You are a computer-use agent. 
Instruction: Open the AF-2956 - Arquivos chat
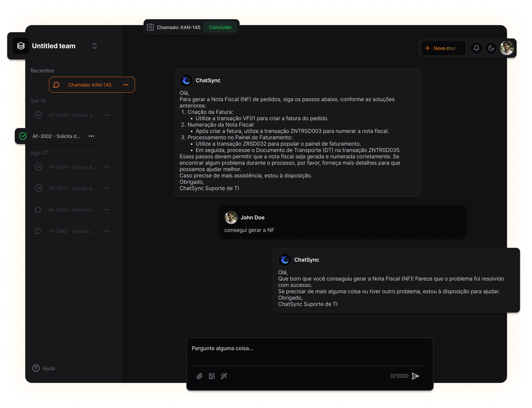[72, 210]
